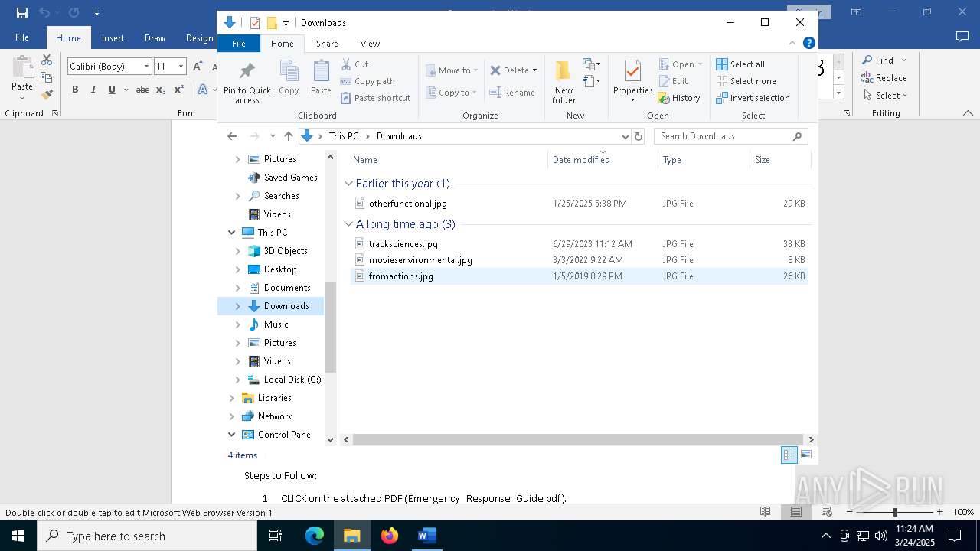
Task: Expand Documents in navigation pane
Action: click(238, 288)
